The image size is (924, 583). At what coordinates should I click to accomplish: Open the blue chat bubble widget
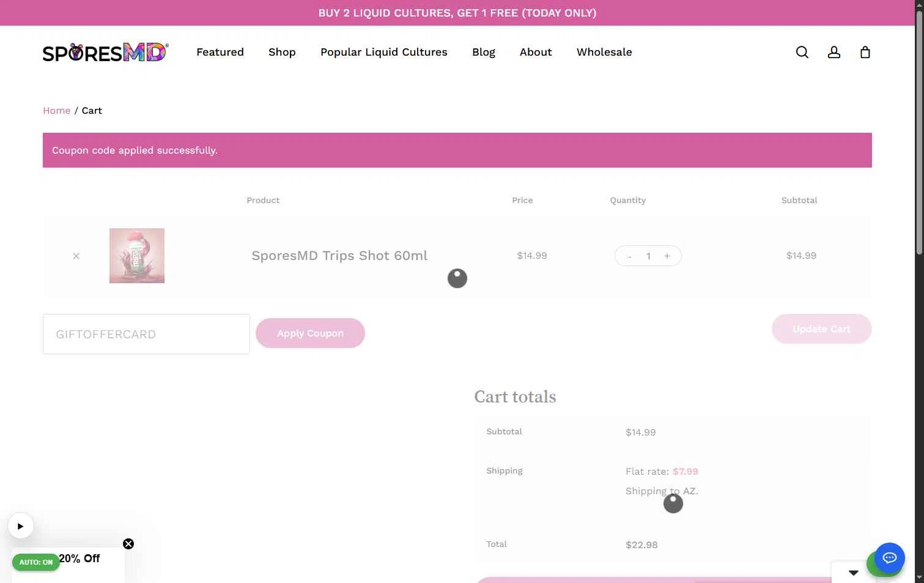click(890, 558)
